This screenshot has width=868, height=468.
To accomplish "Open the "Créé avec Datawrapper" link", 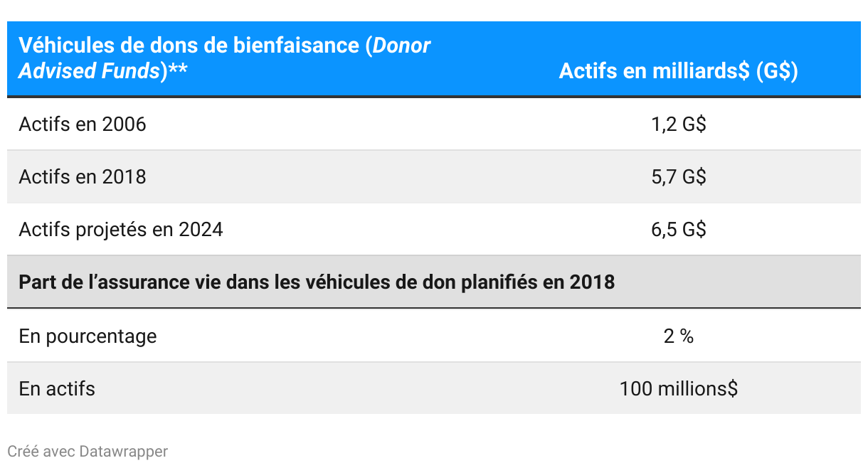I will coord(88,452).
